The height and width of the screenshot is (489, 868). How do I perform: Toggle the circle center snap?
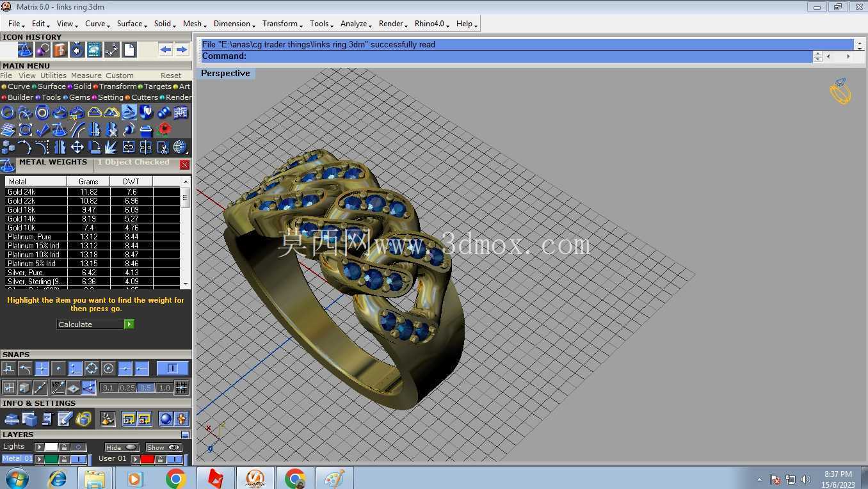tap(108, 368)
